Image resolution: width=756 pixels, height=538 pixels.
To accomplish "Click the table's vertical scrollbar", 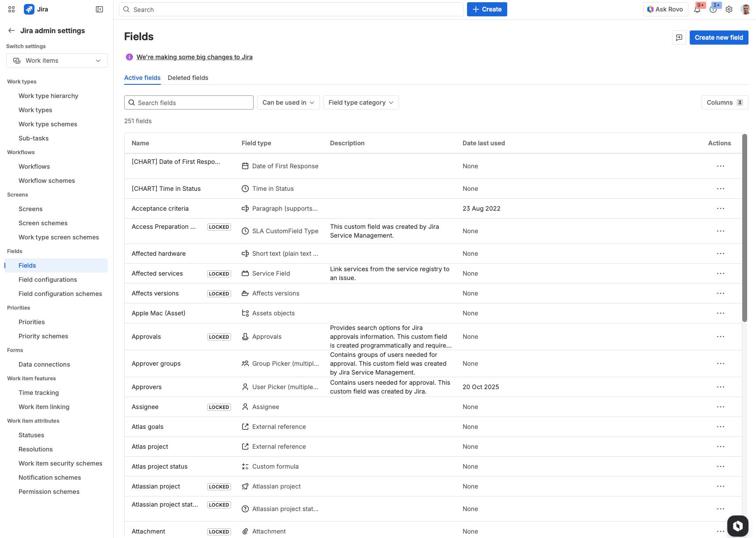I will [x=745, y=228].
